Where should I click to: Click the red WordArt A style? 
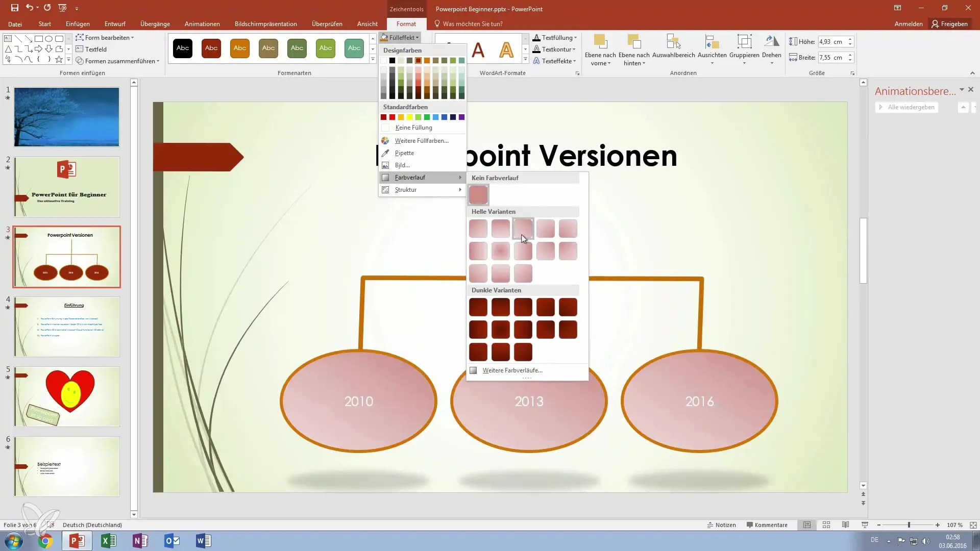(x=478, y=50)
